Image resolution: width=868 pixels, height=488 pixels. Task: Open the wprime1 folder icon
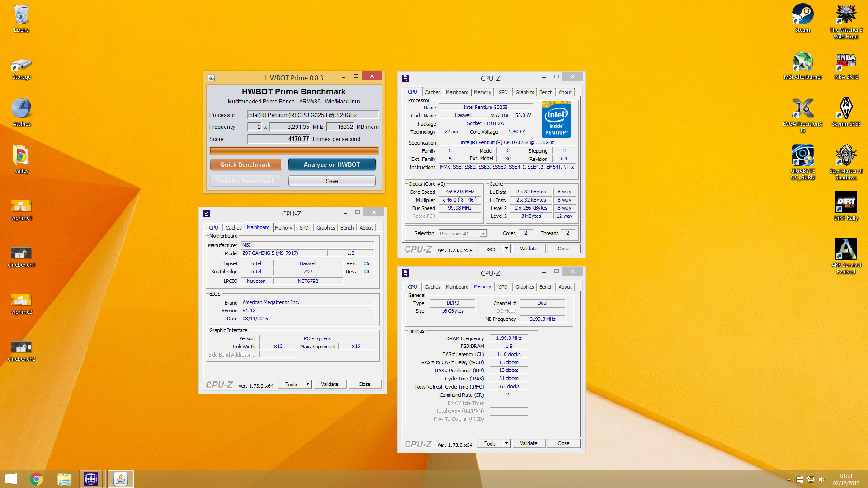tap(21, 210)
